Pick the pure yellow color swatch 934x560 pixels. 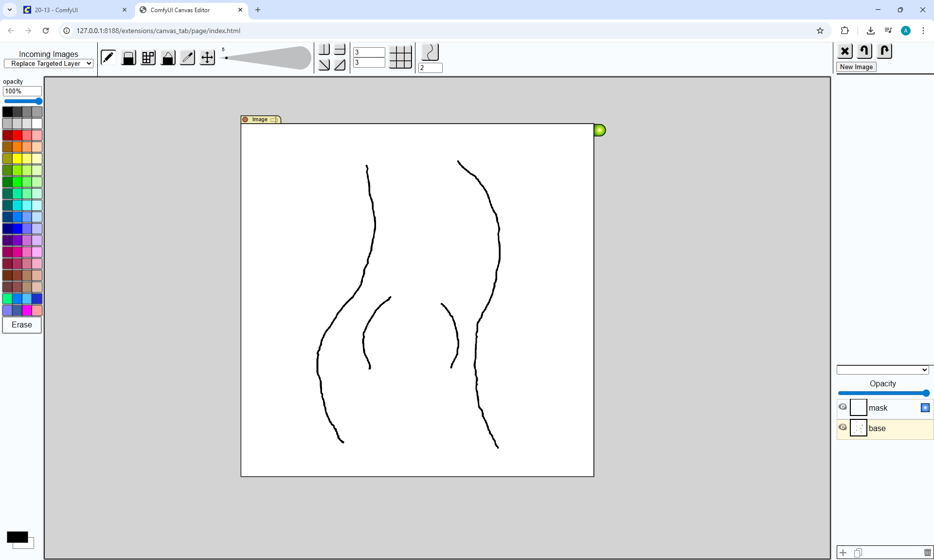[x=17, y=159]
